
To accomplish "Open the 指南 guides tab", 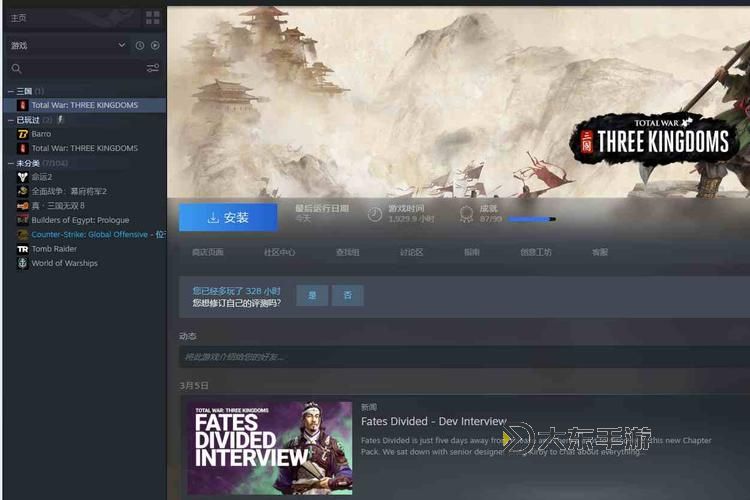I will pos(472,252).
